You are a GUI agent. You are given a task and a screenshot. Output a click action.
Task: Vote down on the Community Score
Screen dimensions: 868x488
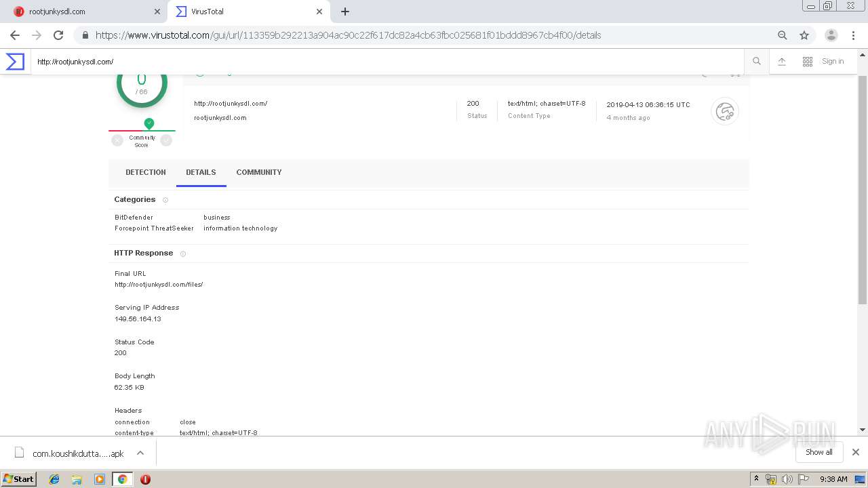117,140
